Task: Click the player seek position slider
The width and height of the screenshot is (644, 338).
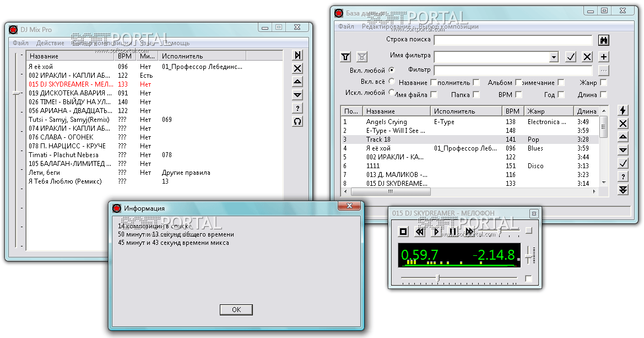Action: [438, 278]
